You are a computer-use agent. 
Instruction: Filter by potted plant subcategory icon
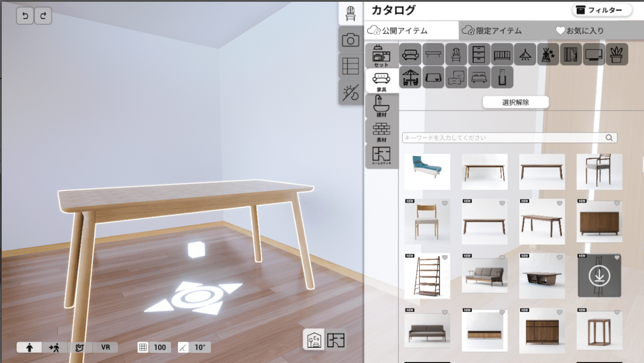[x=617, y=55]
